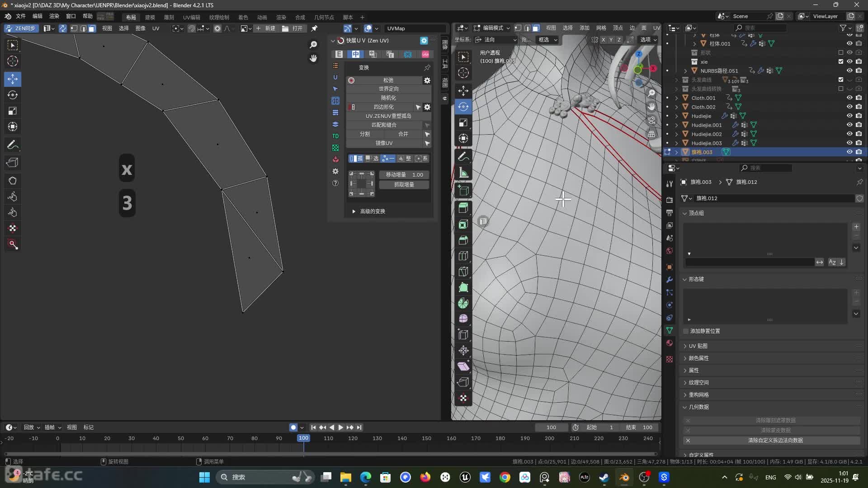Open the Zen UV panel settings gear
Viewport: 868px width, 488px height.
[423, 40]
